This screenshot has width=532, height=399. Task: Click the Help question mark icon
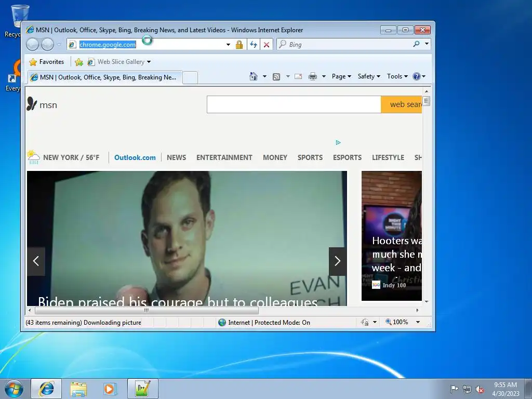click(417, 76)
